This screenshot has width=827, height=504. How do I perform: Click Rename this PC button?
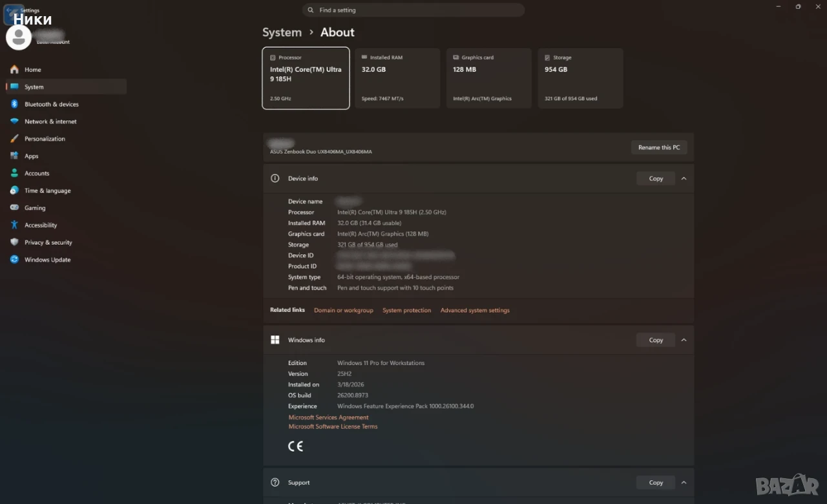[x=659, y=147]
